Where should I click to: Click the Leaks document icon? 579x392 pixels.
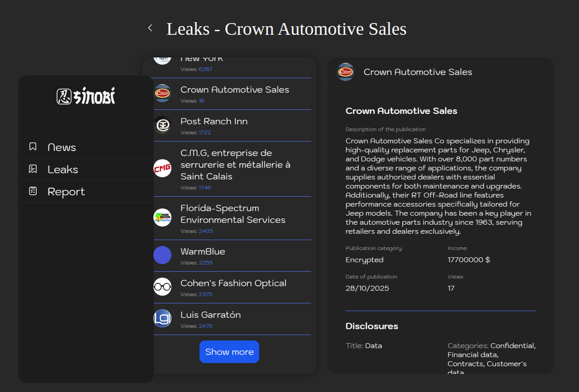pyautogui.click(x=33, y=169)
